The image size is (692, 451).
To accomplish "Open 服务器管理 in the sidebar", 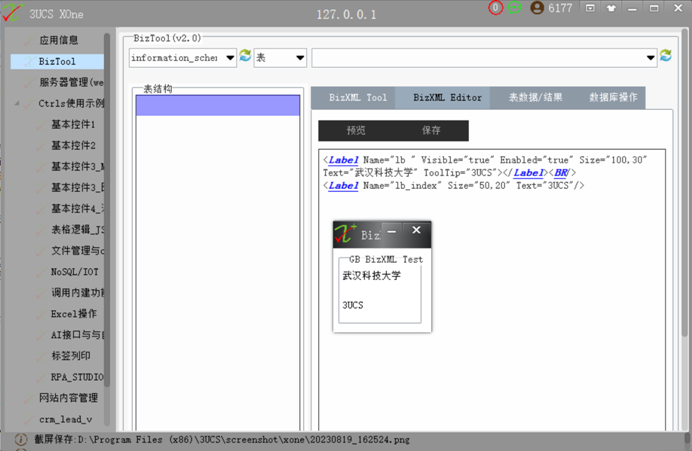I will coord(71,83).
